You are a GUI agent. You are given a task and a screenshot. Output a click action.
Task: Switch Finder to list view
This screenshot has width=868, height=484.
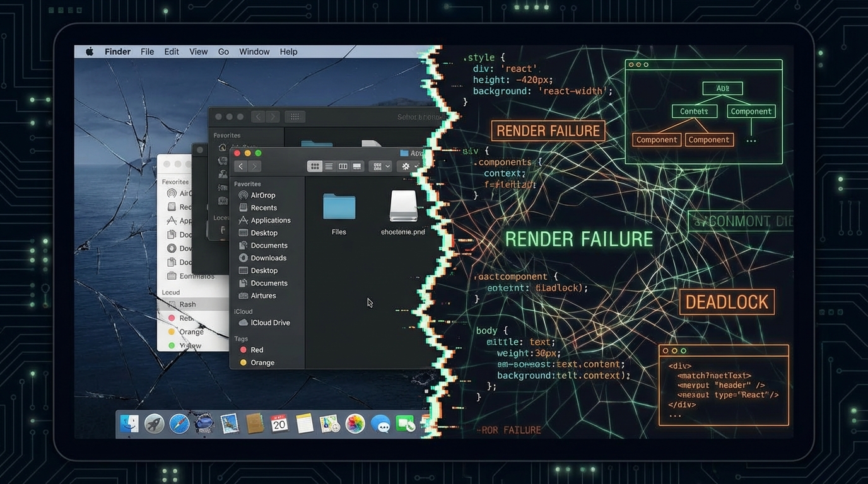point(329,166)
